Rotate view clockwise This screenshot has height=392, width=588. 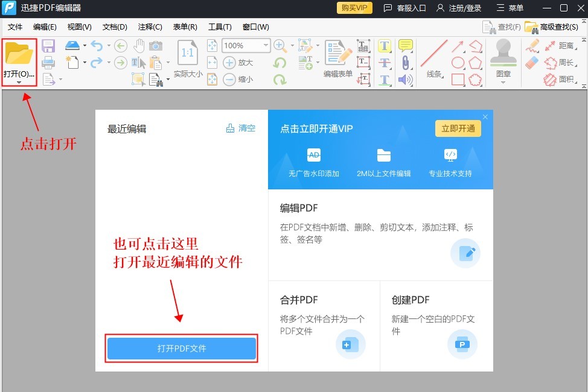pyautogui.click(x=280, y=80)
